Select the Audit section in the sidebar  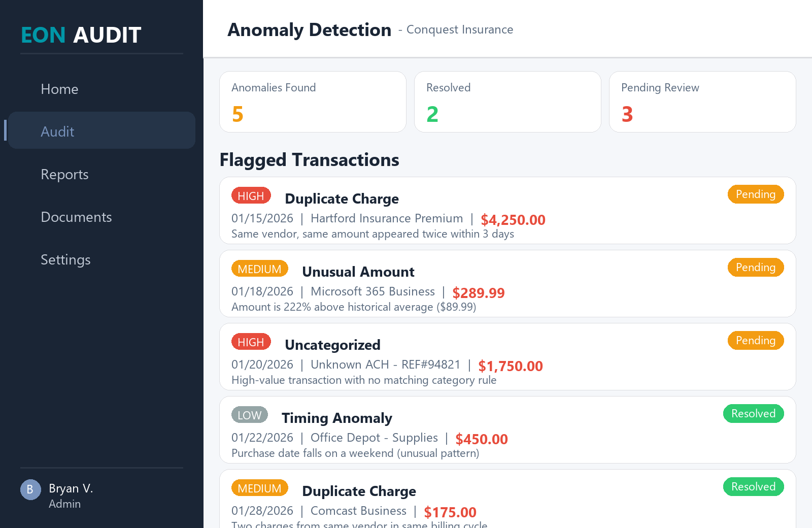click(57, 131)
